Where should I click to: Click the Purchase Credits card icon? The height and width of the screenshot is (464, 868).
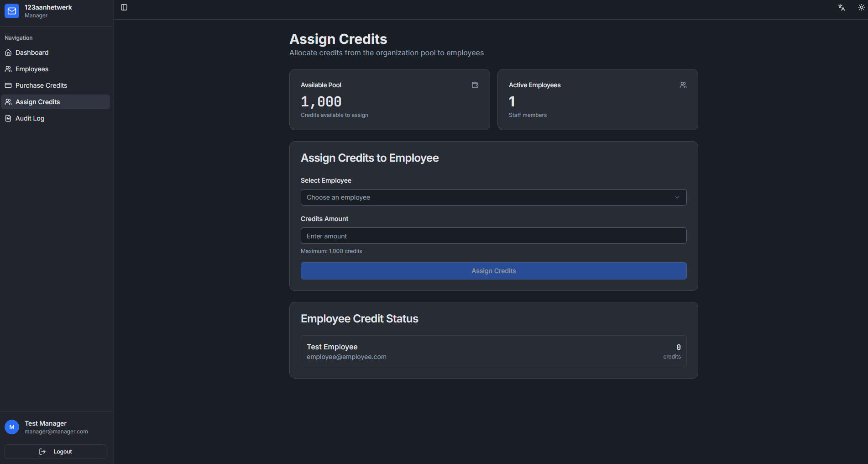point(8,85)
